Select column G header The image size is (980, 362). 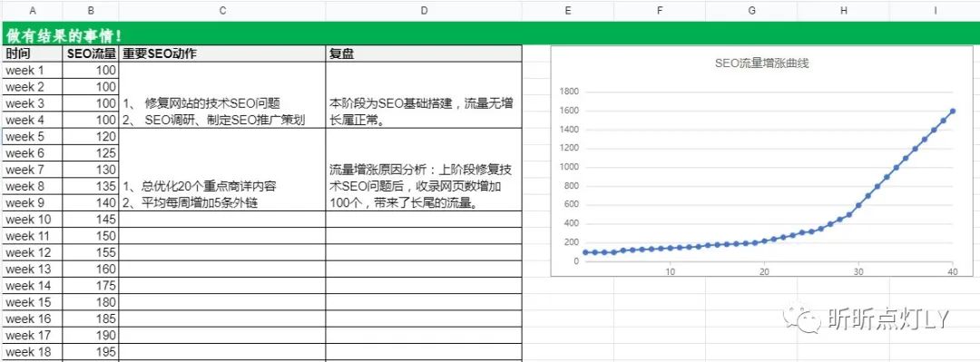[751, 11]
